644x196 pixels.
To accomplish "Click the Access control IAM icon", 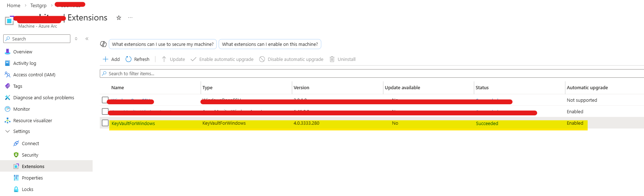I will [8, 75].
